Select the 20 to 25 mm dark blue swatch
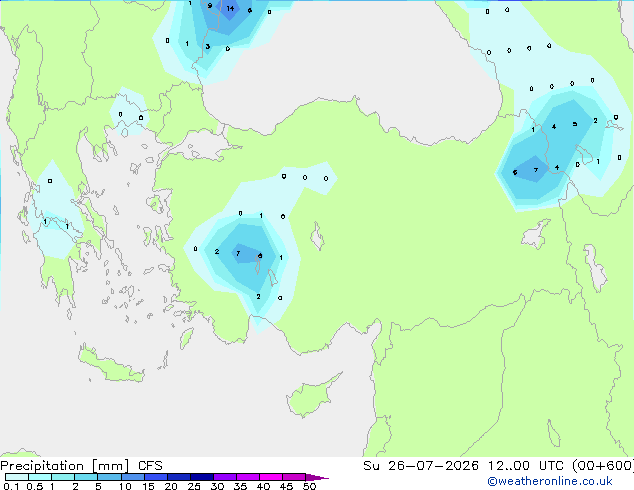 (179, 477)
